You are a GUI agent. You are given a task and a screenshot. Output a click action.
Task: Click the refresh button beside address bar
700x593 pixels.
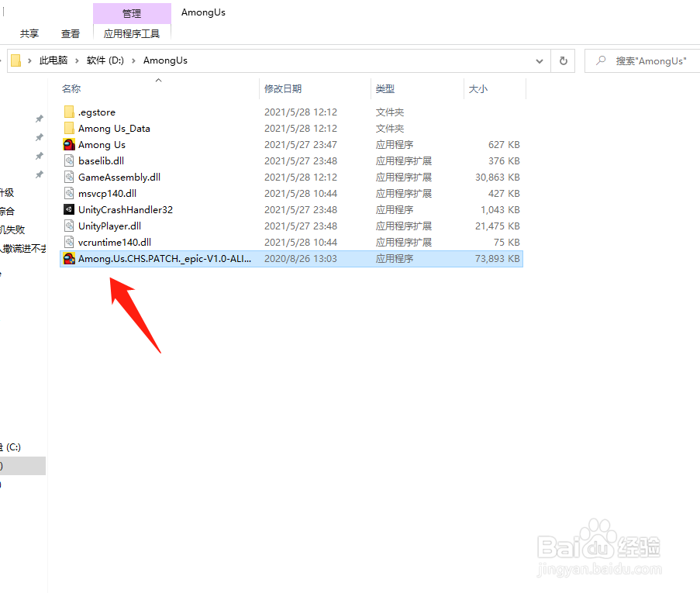[x=564, y=60]
